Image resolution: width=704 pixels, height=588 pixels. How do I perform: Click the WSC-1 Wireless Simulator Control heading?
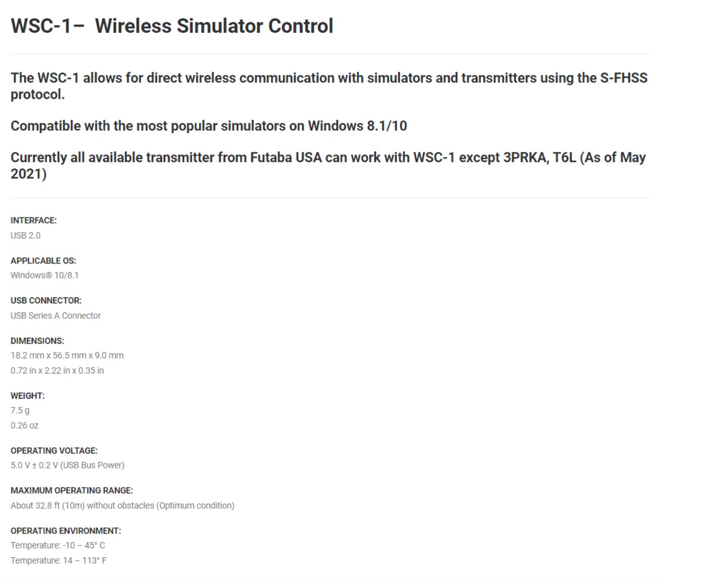[x=172, y=26]
